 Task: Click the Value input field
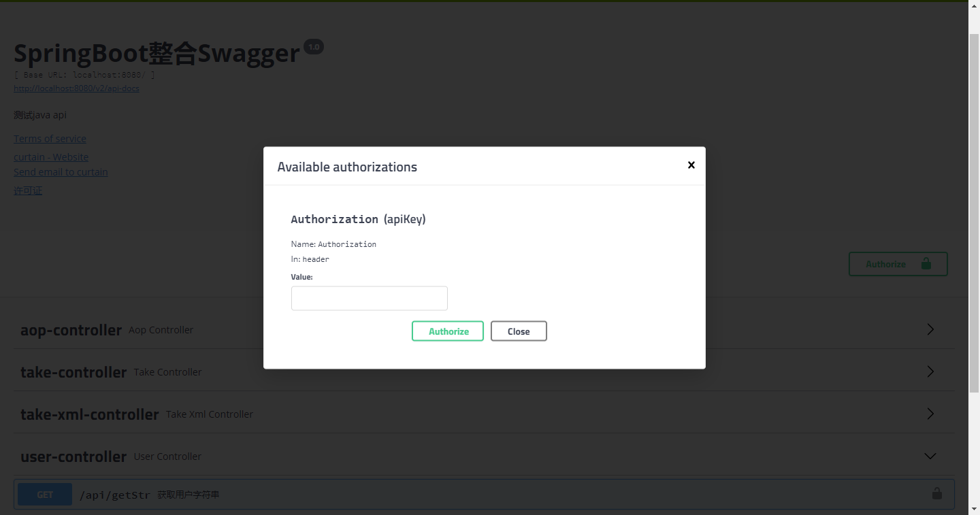[370, 298]
